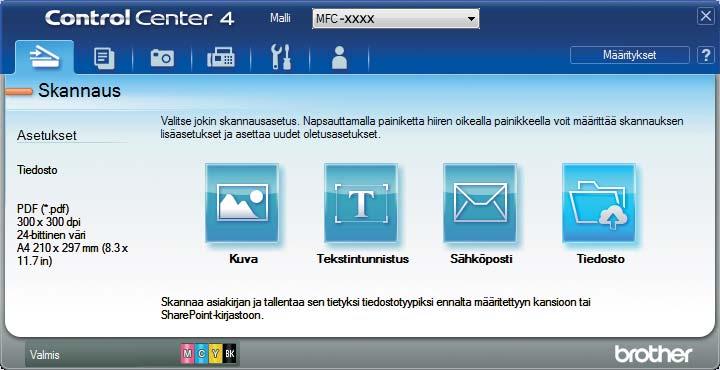Click the brother logo

click(653, 354)
